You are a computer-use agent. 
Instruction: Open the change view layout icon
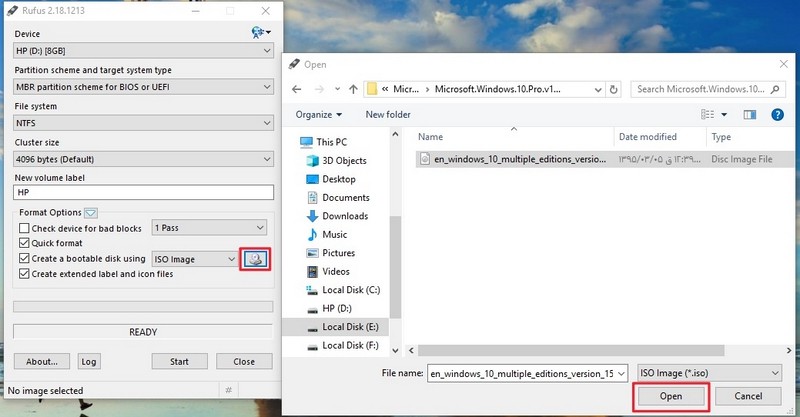713,115
